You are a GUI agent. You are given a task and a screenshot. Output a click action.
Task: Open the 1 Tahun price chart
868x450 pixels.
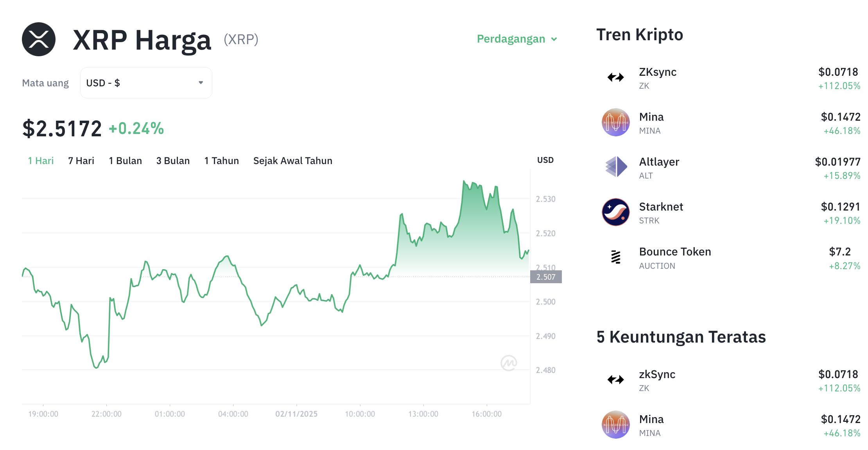tap(221, 160)
